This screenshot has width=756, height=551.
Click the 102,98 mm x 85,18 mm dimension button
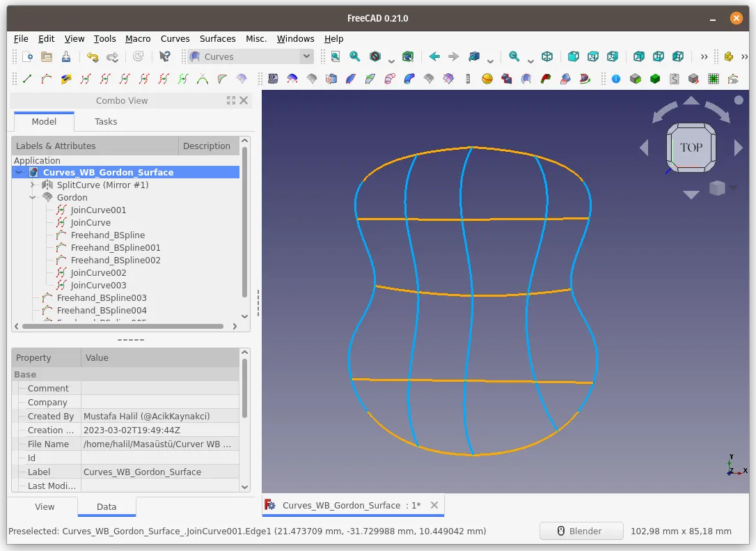coord(681,531)
